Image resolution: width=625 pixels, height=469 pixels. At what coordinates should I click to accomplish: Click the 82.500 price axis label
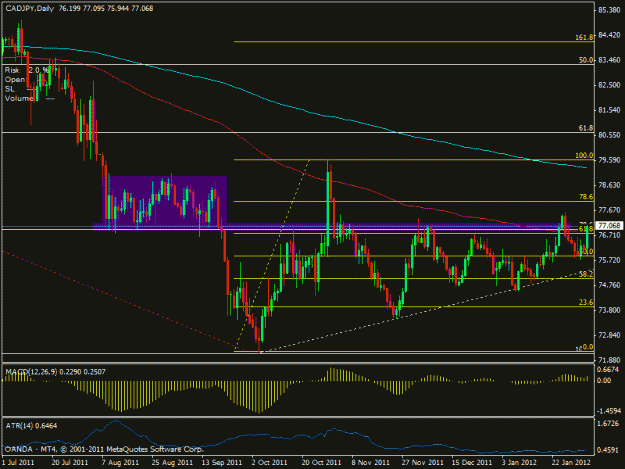[x=609, y=85]
